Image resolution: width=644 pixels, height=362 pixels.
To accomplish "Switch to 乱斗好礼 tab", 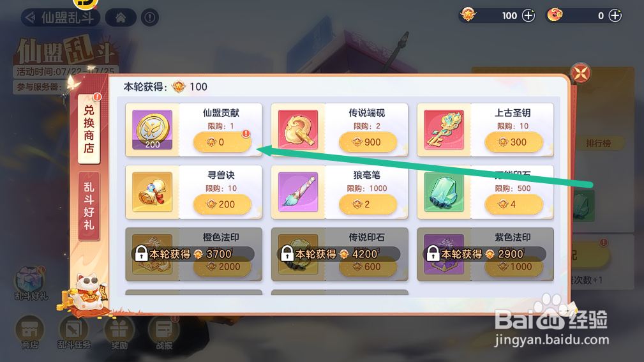I will [x=89, y=206].
